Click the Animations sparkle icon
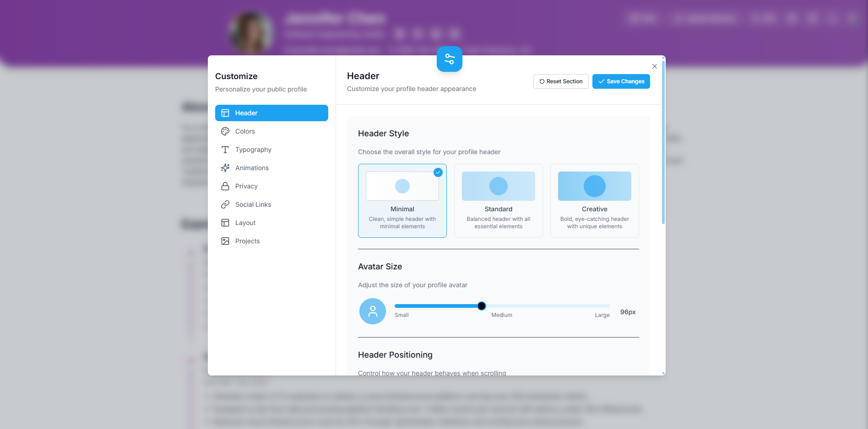The width and height of the screenshot is (868, 429). (225, 168)
